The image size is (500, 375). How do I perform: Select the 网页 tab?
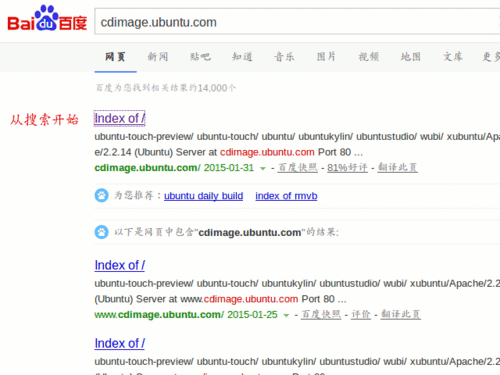tap(115, 57)
